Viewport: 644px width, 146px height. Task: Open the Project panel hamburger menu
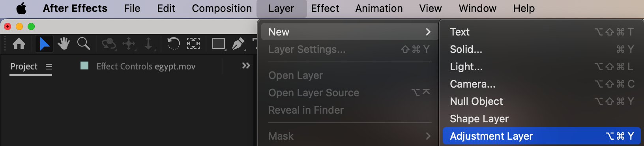(x=49, y=67)
